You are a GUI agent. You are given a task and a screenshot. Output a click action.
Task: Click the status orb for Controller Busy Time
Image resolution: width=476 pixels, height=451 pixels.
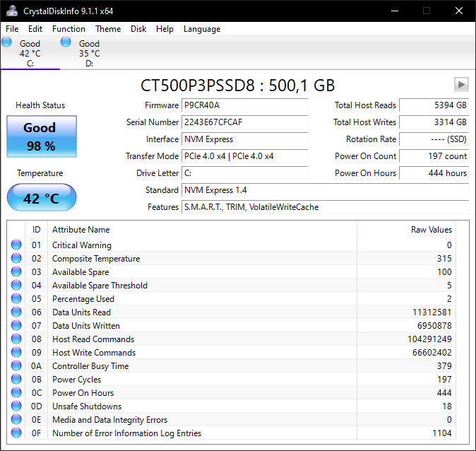tap(16, 365)
